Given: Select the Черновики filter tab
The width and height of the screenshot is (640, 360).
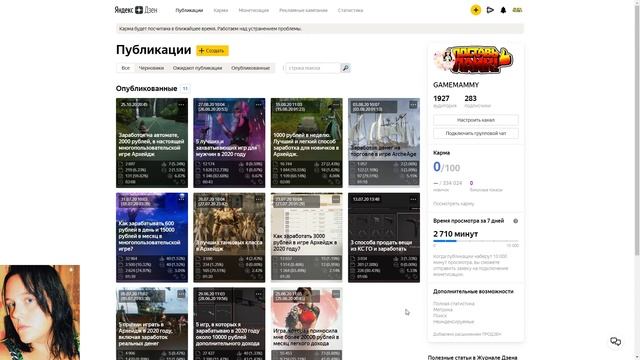Looking at the screenshot, I should [151, 68].
